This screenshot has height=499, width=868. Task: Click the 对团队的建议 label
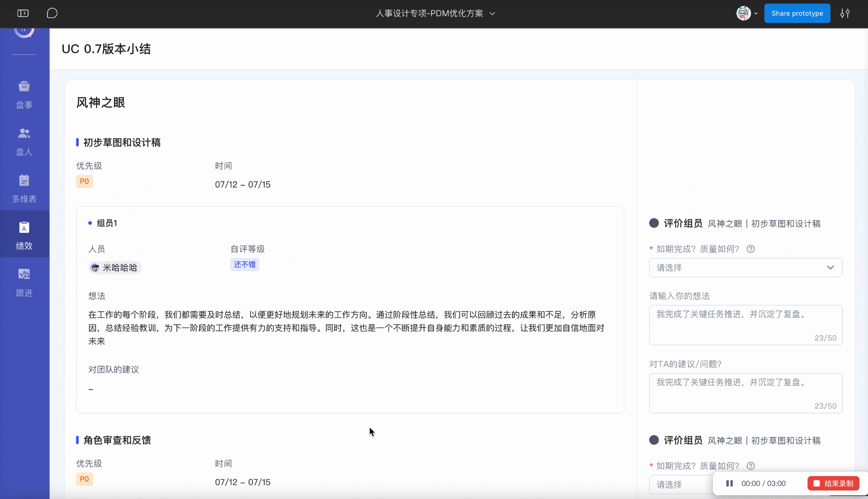pos(113,370)
